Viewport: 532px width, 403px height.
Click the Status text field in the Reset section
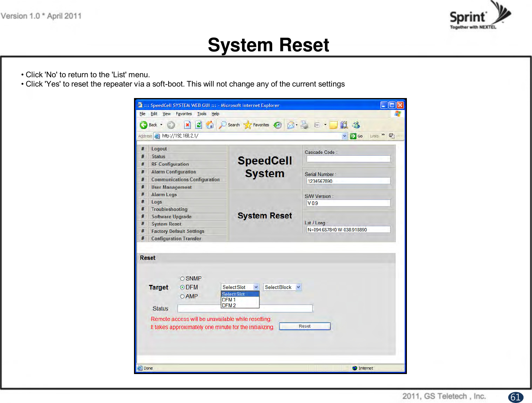[245, 308]
